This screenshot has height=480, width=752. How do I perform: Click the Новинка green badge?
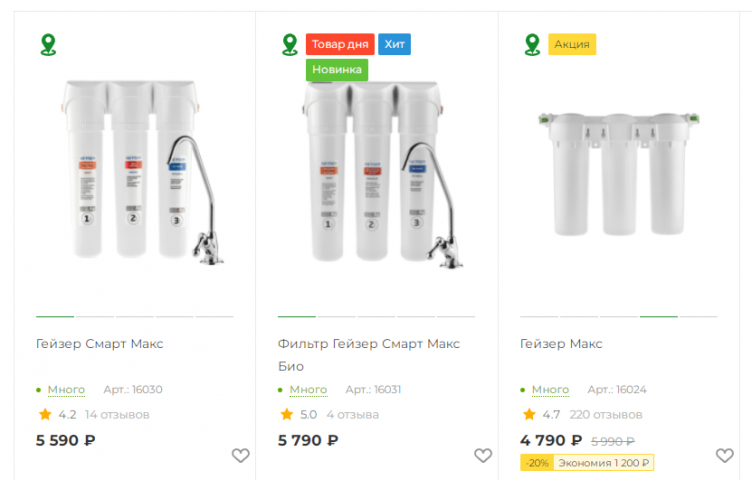(x=337, y=70)
